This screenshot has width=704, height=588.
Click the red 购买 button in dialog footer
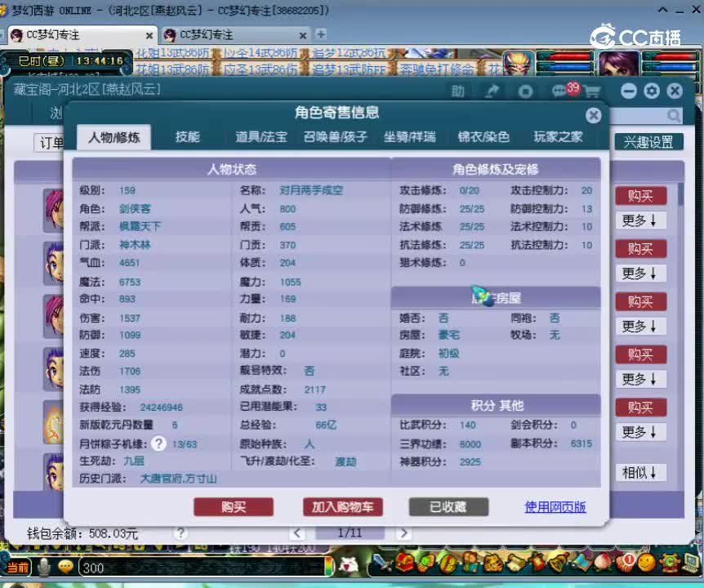click(234, 507)
